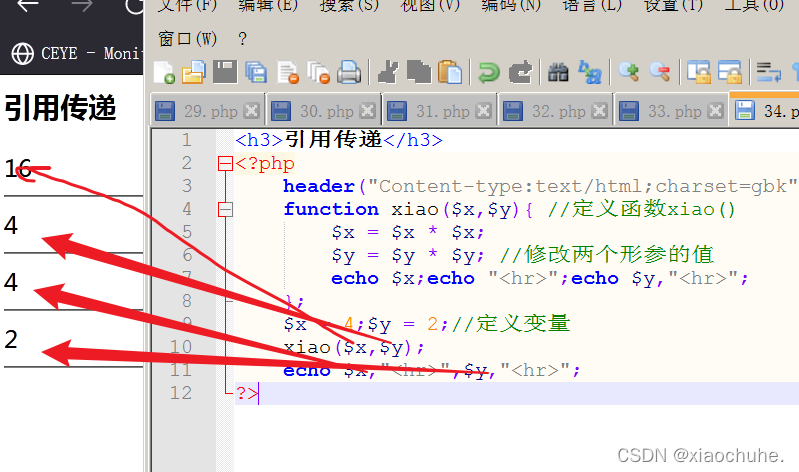The image size is (799, 472).
Task: Click the <h3>引用传递</h3> code line
Action: [x=339, y=140]
